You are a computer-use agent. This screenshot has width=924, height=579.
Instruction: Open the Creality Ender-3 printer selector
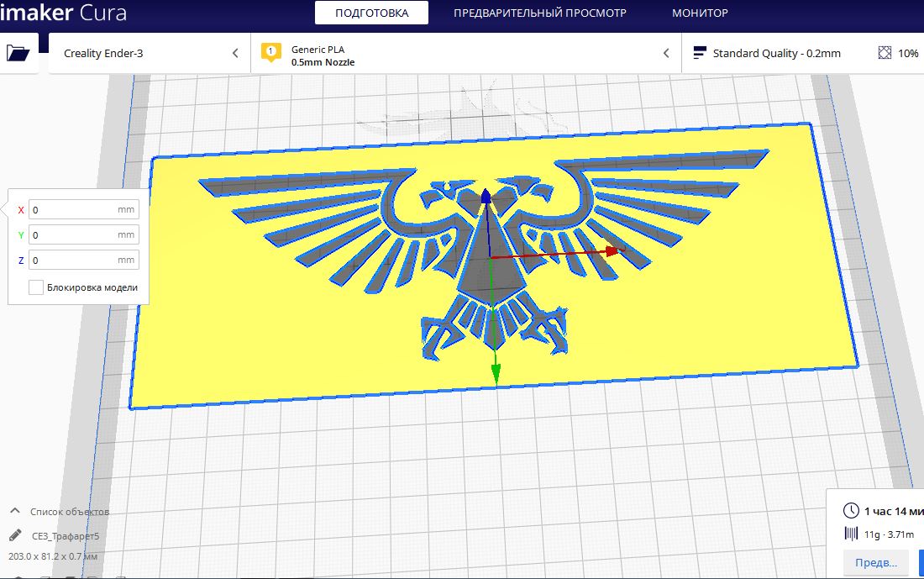(x=150, y=53)
